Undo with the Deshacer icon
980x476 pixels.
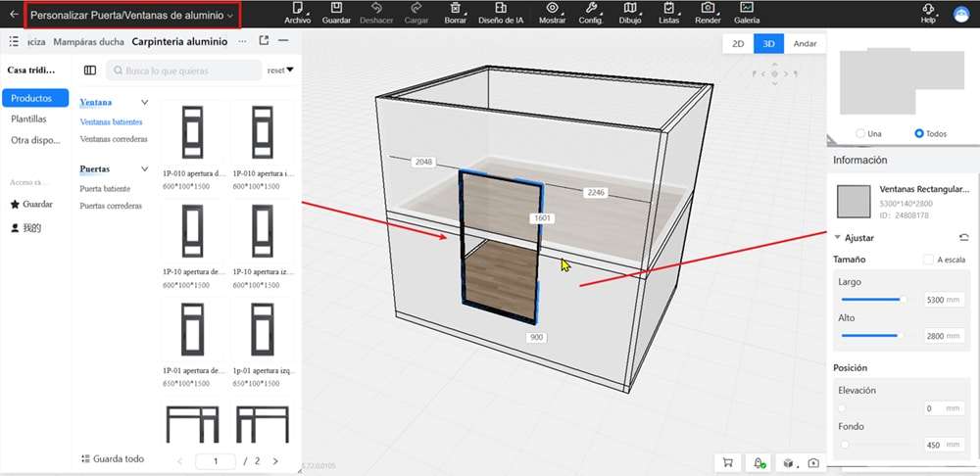(x=376, y=14)
